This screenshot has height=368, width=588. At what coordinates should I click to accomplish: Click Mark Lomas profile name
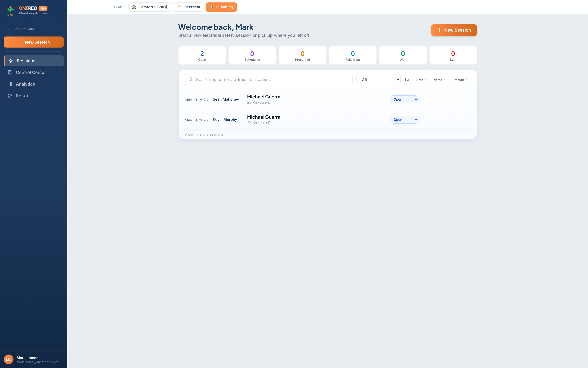click(27, 358)
